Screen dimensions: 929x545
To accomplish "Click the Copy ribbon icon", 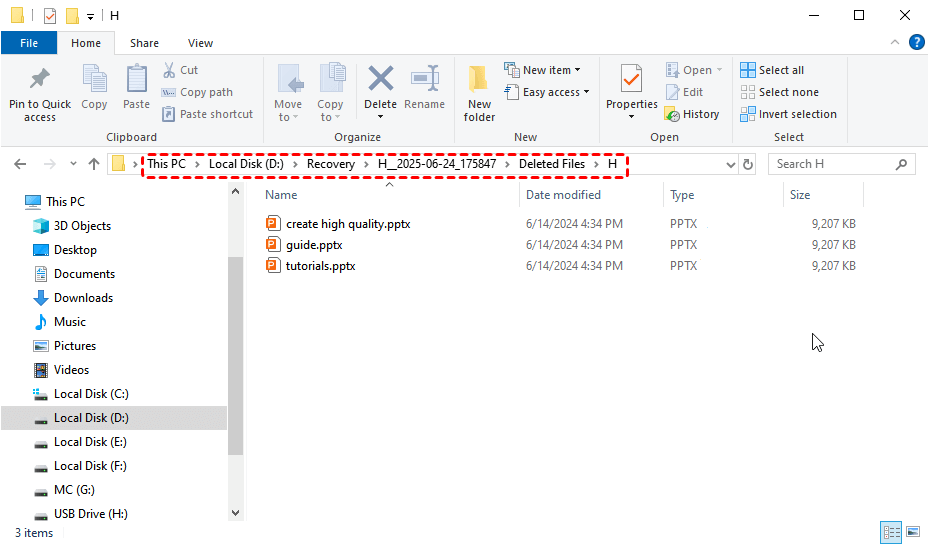I will (x=94, y=79).
